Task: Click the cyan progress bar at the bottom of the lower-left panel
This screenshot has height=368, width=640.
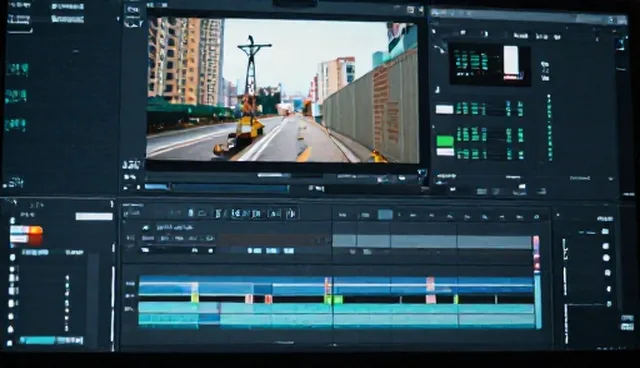Action: click(x=38, y=340)
